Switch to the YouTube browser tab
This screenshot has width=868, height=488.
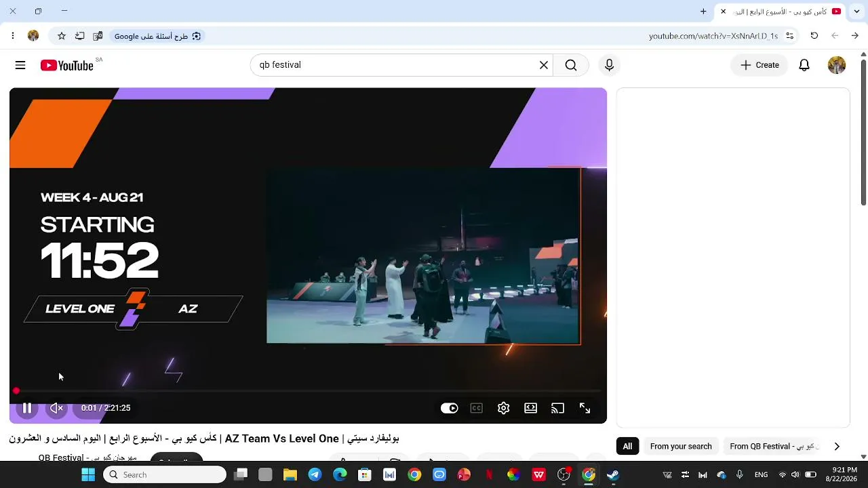click(x=780, y=12)
